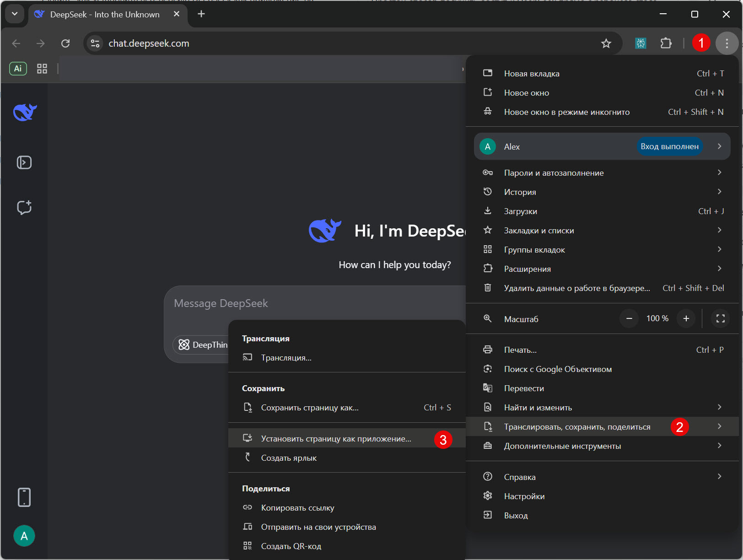Click the DeepSeek whale logo in sidebar
743x560 pixels.
pyautogui.click(x=25, y=112)
